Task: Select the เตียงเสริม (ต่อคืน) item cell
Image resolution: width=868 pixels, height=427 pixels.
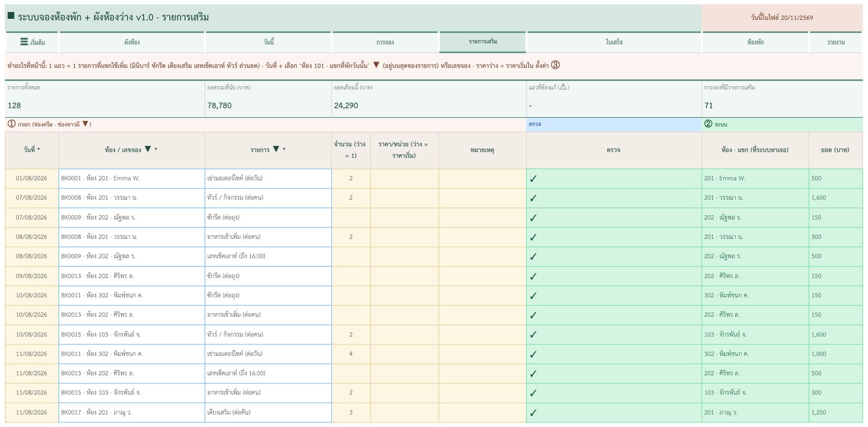Action: tap(268, 412)
